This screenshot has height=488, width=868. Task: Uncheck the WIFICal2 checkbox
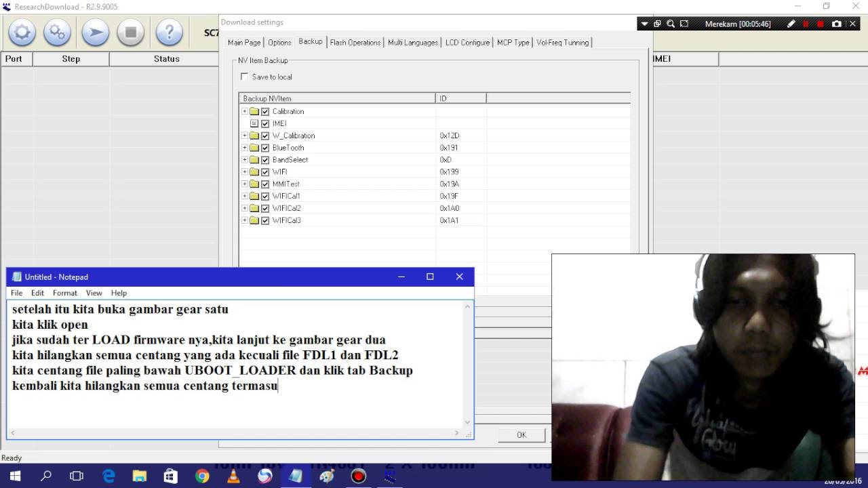pos(265,209)
